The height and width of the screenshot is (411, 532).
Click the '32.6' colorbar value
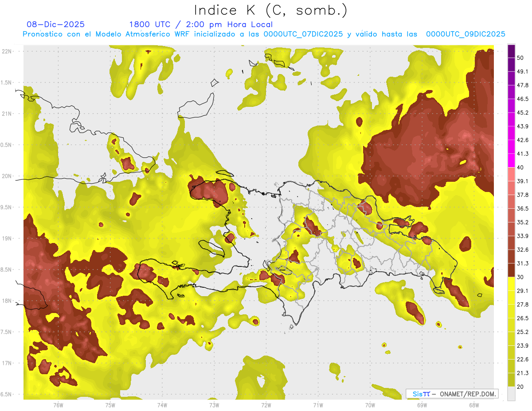[523, 250]
